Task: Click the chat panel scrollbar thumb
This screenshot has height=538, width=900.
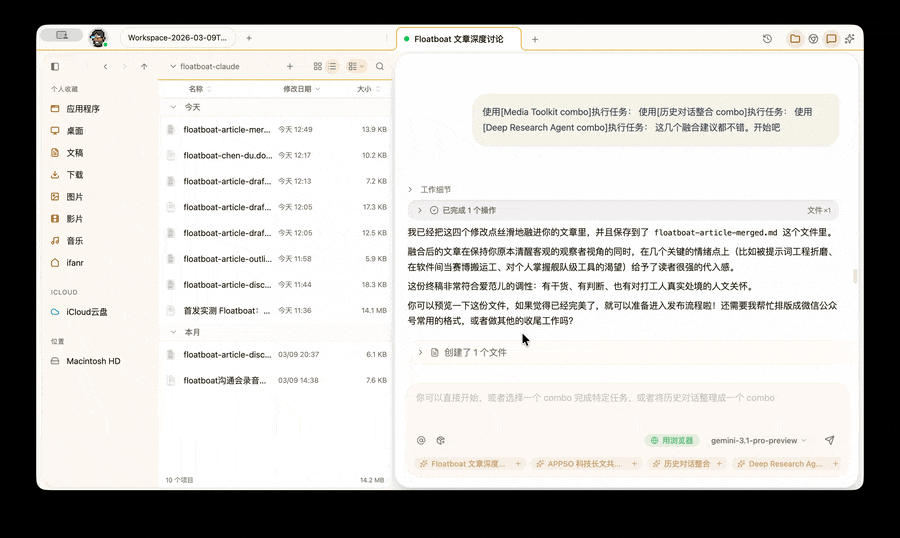Action: click(855, 276)
